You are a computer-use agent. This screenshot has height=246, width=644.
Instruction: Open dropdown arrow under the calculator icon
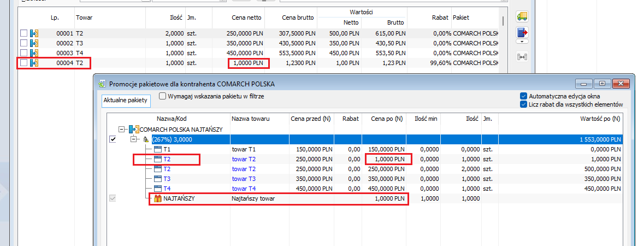[522, 42]
